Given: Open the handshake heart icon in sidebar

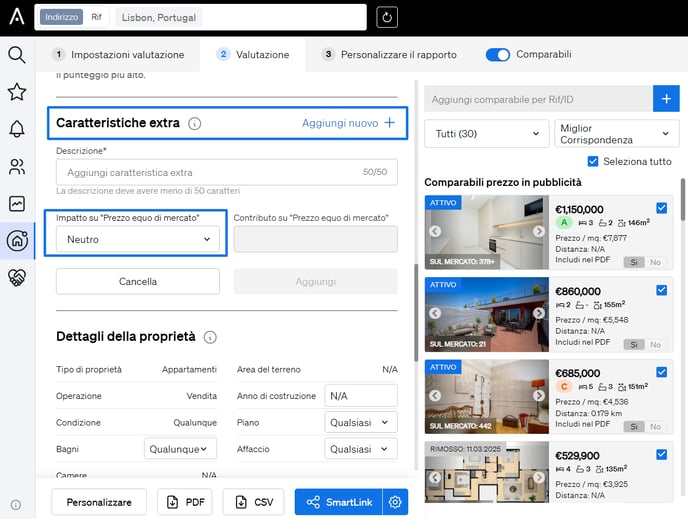Looking at the screenshot, I should pyautogui.click(x=17, y=277).
